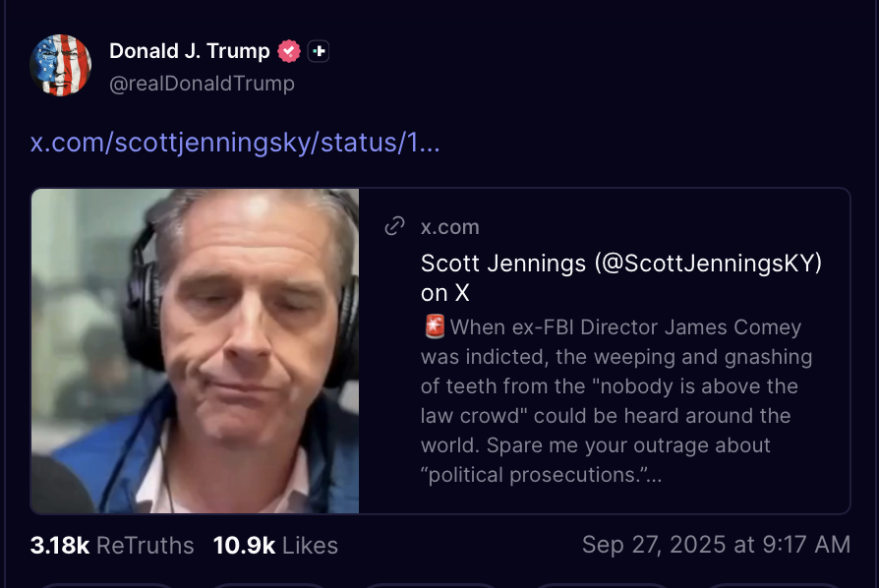
Task: Open the link preview thumbnail of the man with headphones
Action: (195, 351)
